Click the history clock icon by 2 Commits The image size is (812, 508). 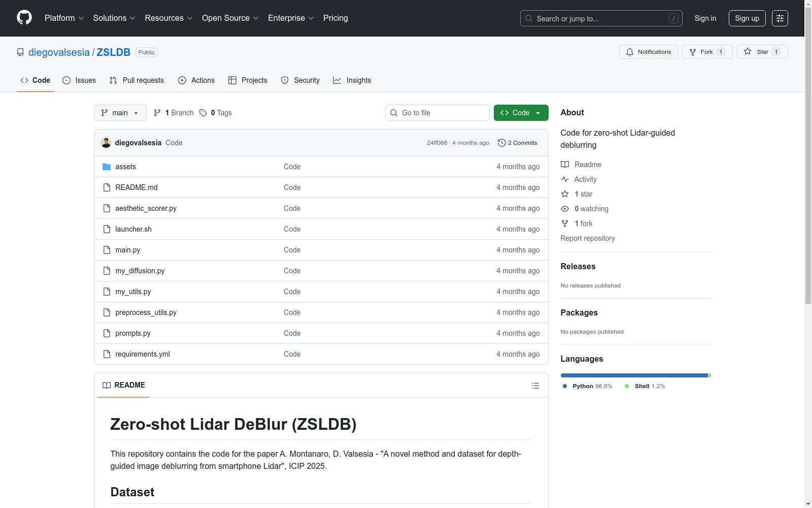coord(502,143)
